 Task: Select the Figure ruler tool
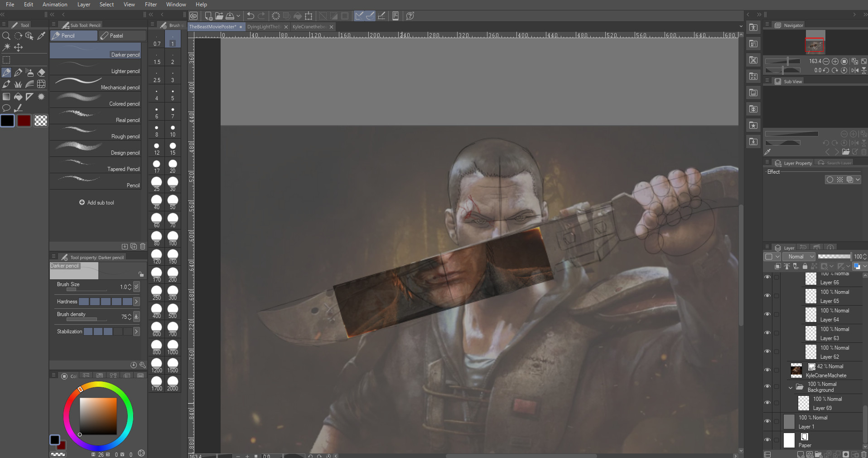coord(29,97)
